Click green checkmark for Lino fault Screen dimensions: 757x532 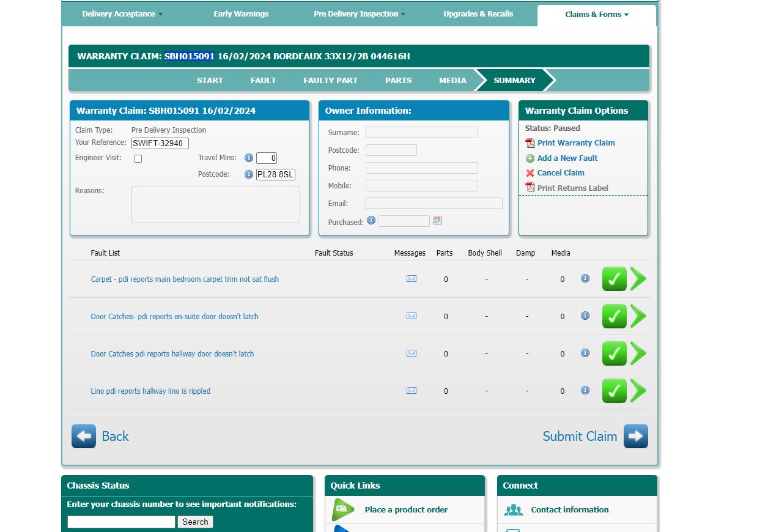[614, 391]
